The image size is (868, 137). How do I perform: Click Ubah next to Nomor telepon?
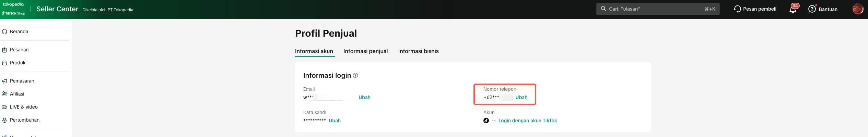(521, 97)
